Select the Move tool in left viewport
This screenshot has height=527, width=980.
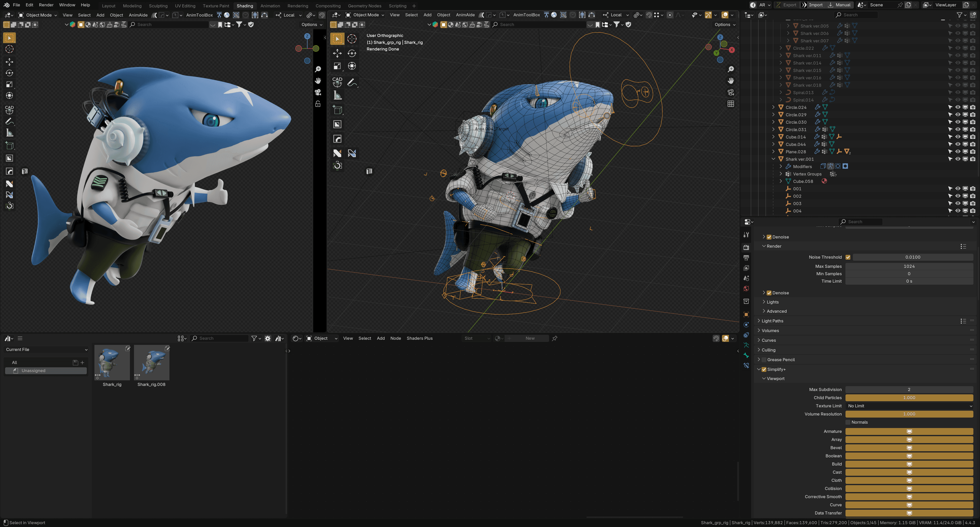(9, 61)
